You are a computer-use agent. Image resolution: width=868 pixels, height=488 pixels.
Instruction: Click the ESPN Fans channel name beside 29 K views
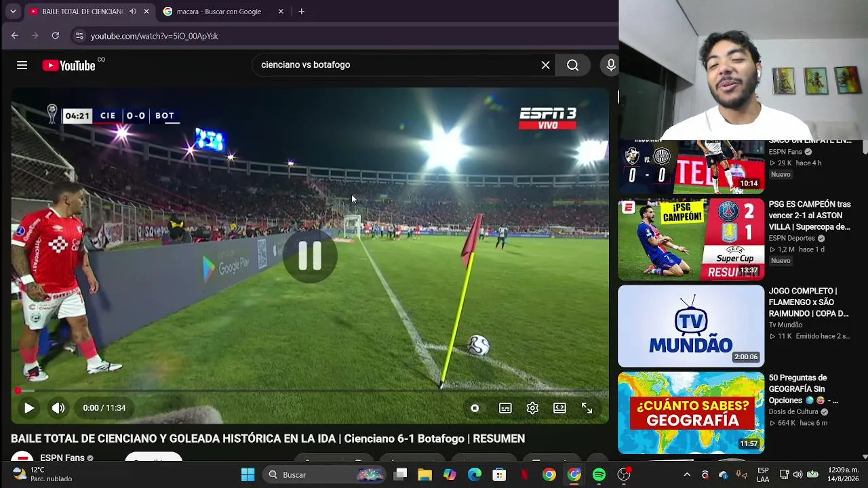coord(785,152)
